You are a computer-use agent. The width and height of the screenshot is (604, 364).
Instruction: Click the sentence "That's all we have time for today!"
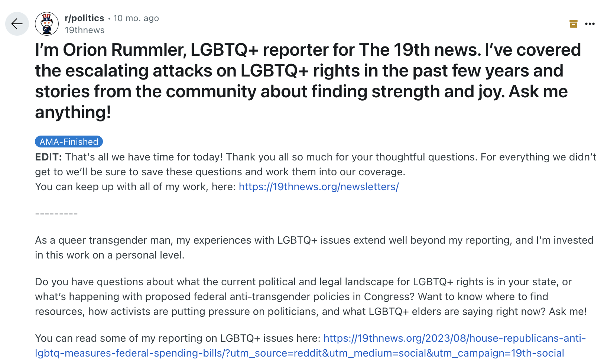(x=144, y=157)
